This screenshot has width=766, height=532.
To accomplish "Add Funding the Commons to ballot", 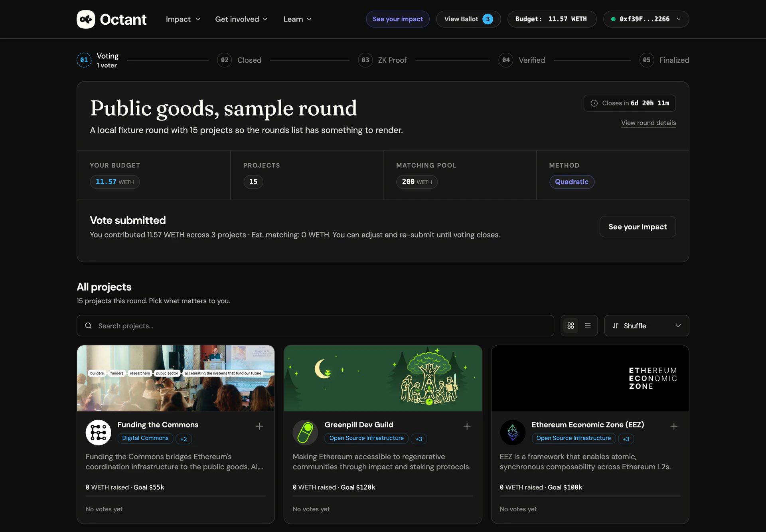I will (259, 426).
